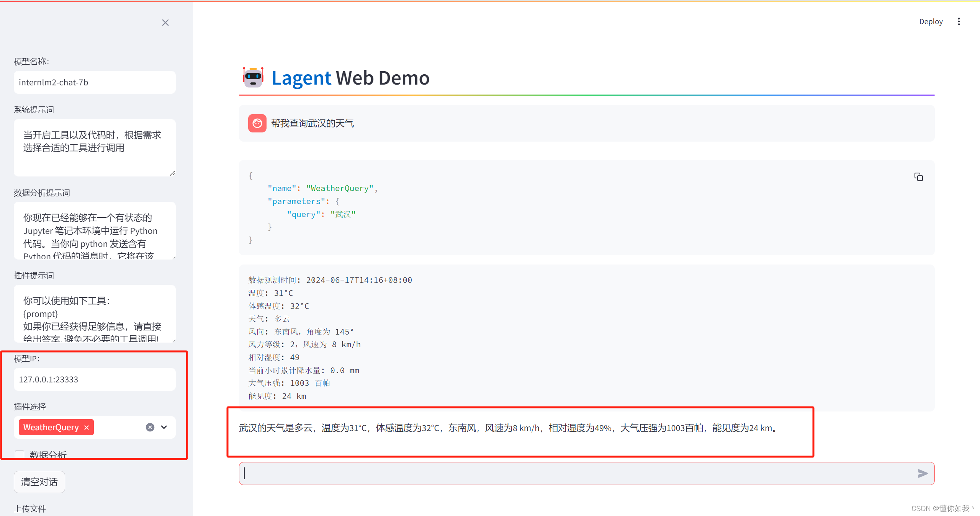Image resolution: width=980 pixels, height=516 pixels.
Task: Toggle the 数据分析 checkbox
Action: [x=20, y=455]
